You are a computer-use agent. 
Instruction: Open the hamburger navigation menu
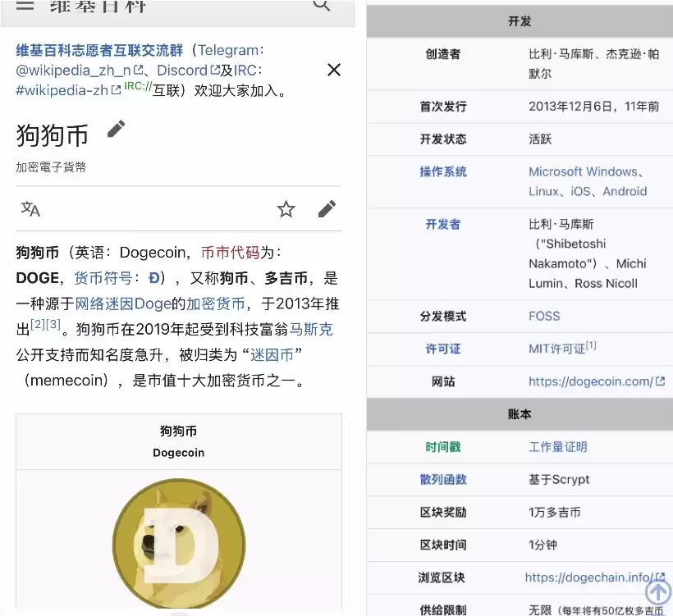coord(27,7)
